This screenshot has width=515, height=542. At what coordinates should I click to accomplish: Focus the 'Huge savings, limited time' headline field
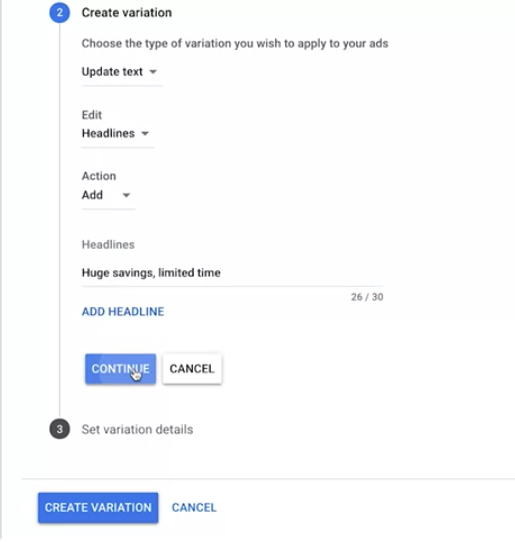[x=232, y=273]
